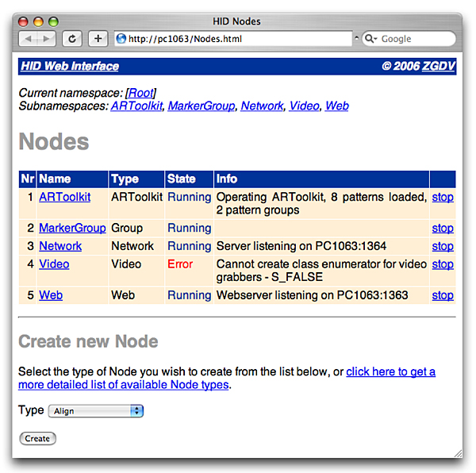The width and height of the screenshot is (476, 473).
Task: Click the globe site icon in the address bar
Action: [121, 39]
